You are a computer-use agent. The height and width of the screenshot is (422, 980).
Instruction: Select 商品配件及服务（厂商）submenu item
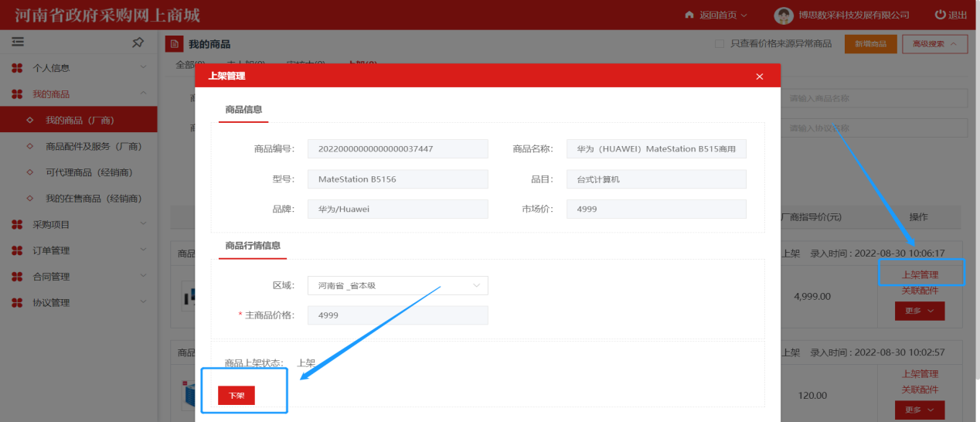click(94, 146)
